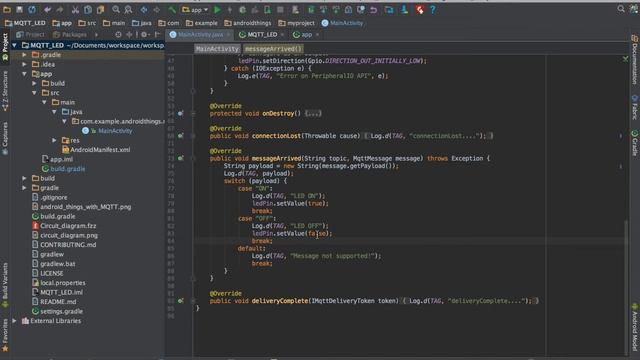
Task: Click override gutter icon beside deliveryComplete
Action: click(x=180, y=301)
